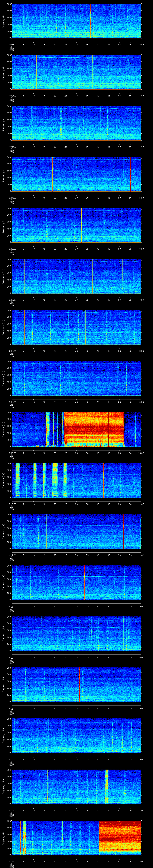Pick the 9:06:00 start time label
The width and height of the screenshot is (153, 868).
pyautogui.click(x=12, y=300)
